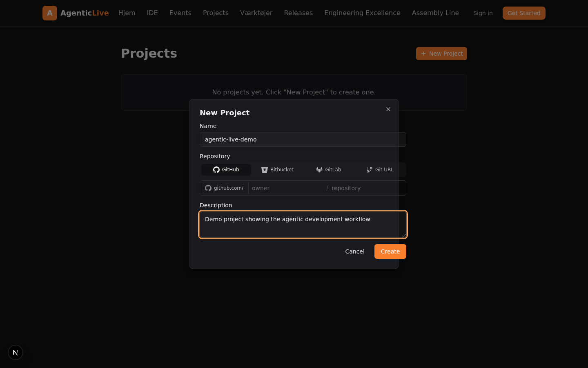Click the AgenticLive logo icon

click(x=50, y=13)
